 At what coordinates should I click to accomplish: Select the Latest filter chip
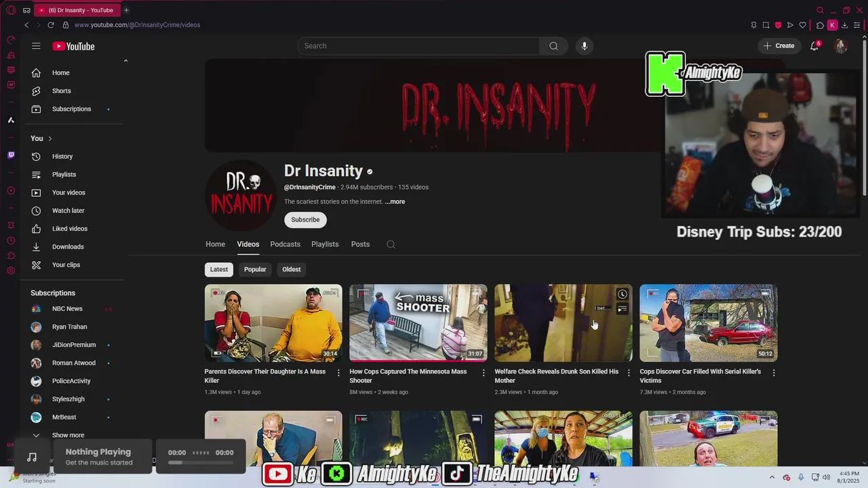click(x=219, y=269)
